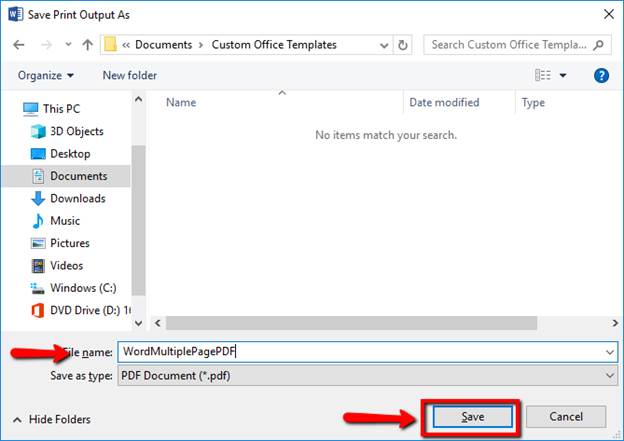Open Pictures folder in navigation pane
Screen dimensions: 624x441
coord(70,243)
